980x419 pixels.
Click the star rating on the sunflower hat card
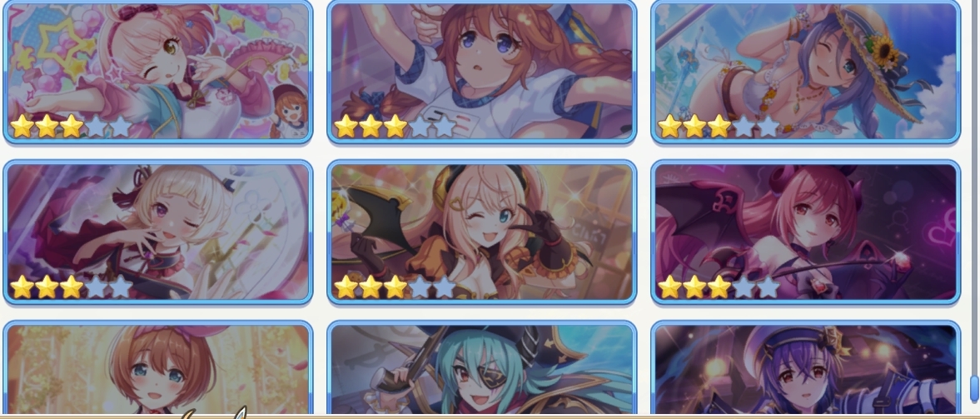coord(719,127)
